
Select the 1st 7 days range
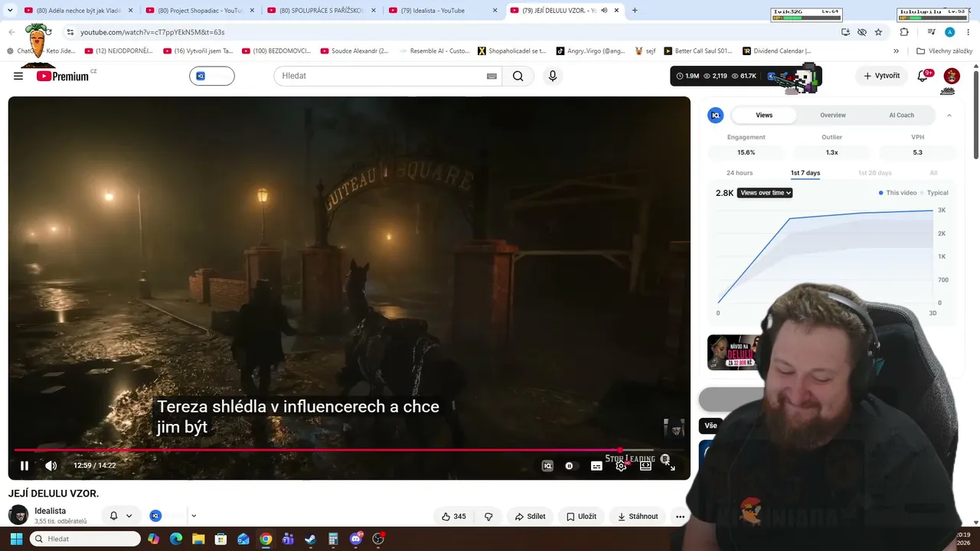tap(805, 173)
